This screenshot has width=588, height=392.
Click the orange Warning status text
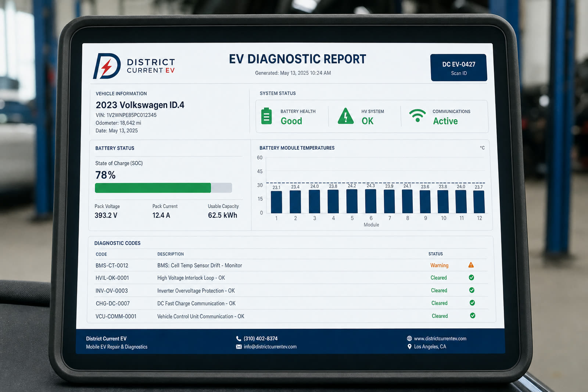coord(440,265)
